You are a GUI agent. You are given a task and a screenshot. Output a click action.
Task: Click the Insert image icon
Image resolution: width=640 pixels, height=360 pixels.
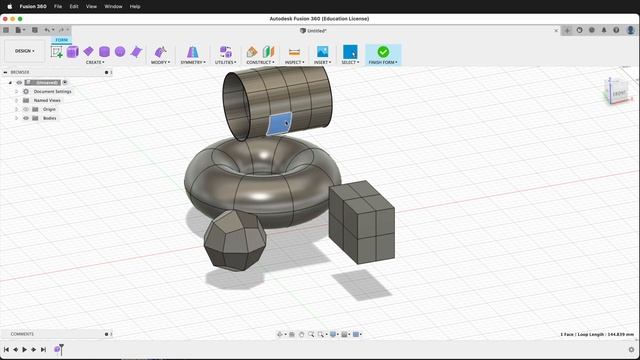coord(322,51)
